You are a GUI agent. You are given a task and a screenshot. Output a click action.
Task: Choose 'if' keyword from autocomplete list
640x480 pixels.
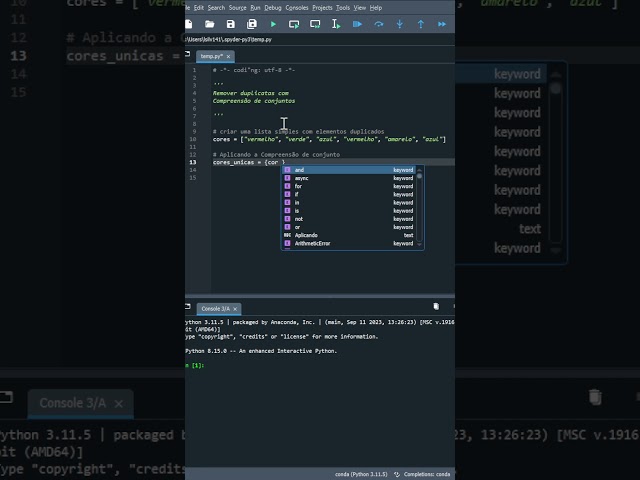pos(349,194)
